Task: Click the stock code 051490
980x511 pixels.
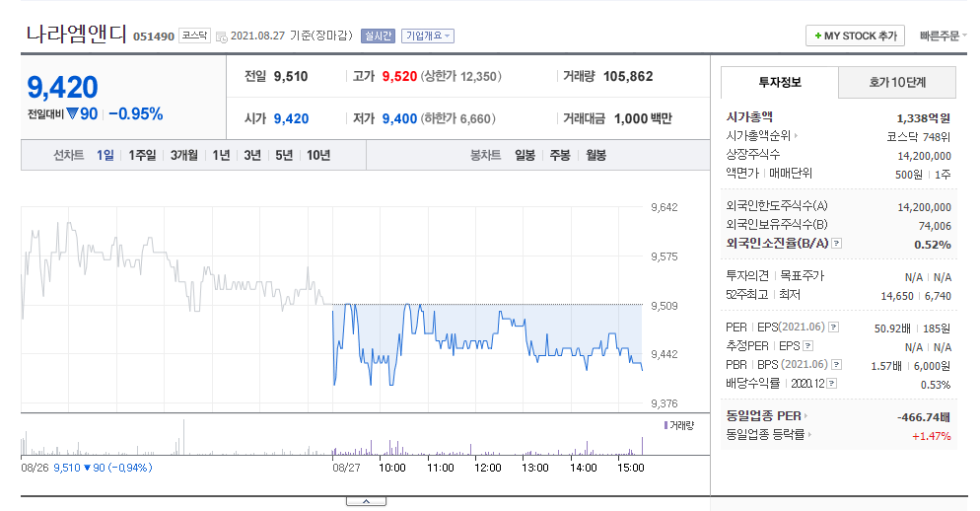Action: [x=154, y=36]
